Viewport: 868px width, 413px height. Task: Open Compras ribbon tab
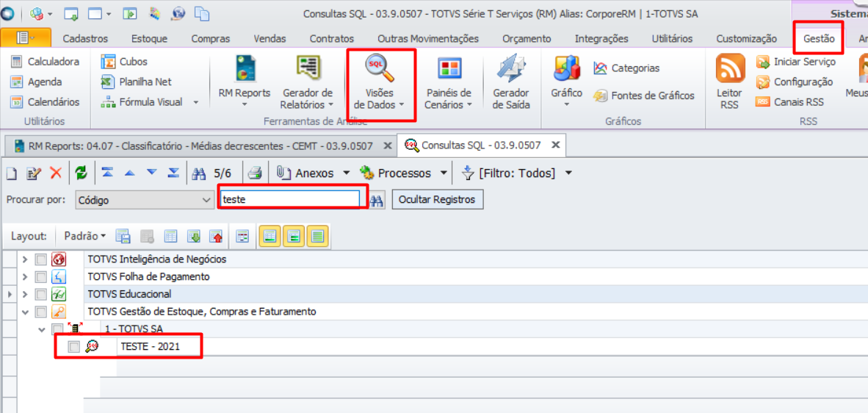tap(210, 39)
